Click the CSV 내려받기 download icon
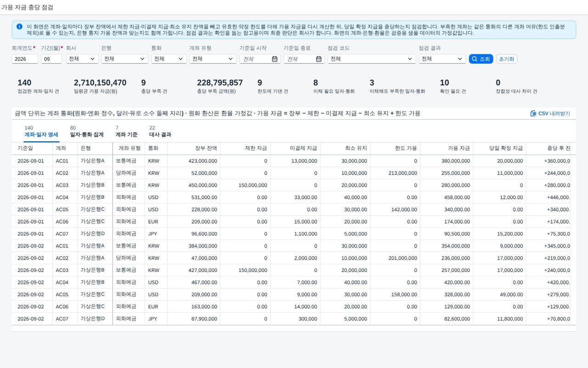Viewport: 588px width, 368px height. pos(533,113)
